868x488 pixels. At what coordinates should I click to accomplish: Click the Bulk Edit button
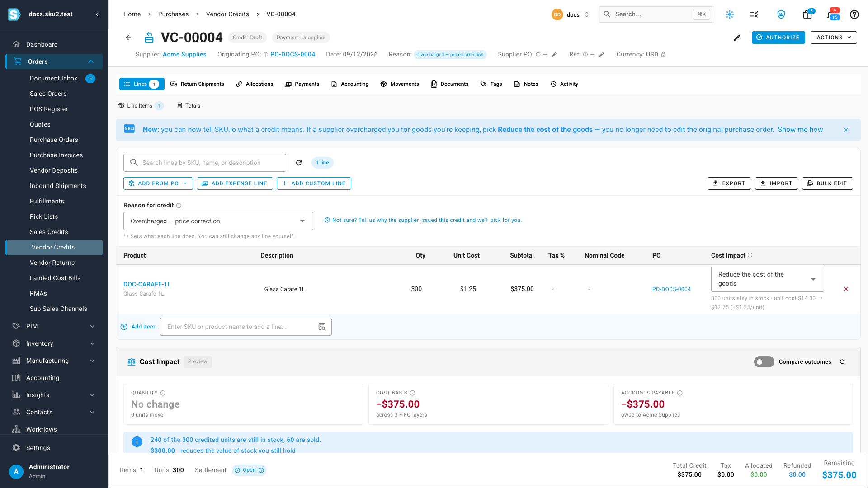(x=827, y=183)
